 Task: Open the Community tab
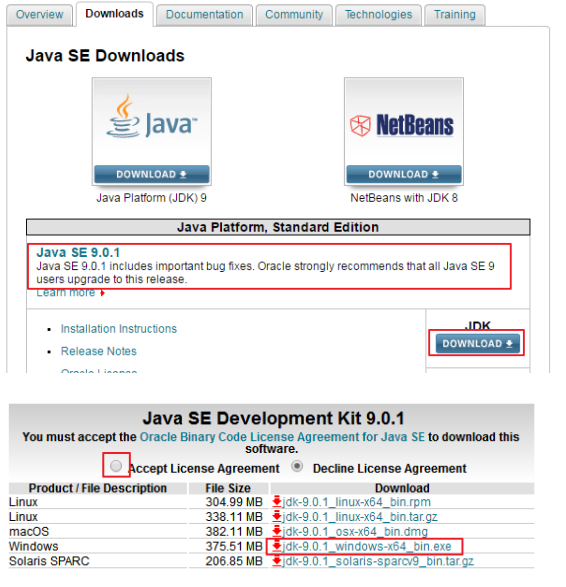coord(294,15)
